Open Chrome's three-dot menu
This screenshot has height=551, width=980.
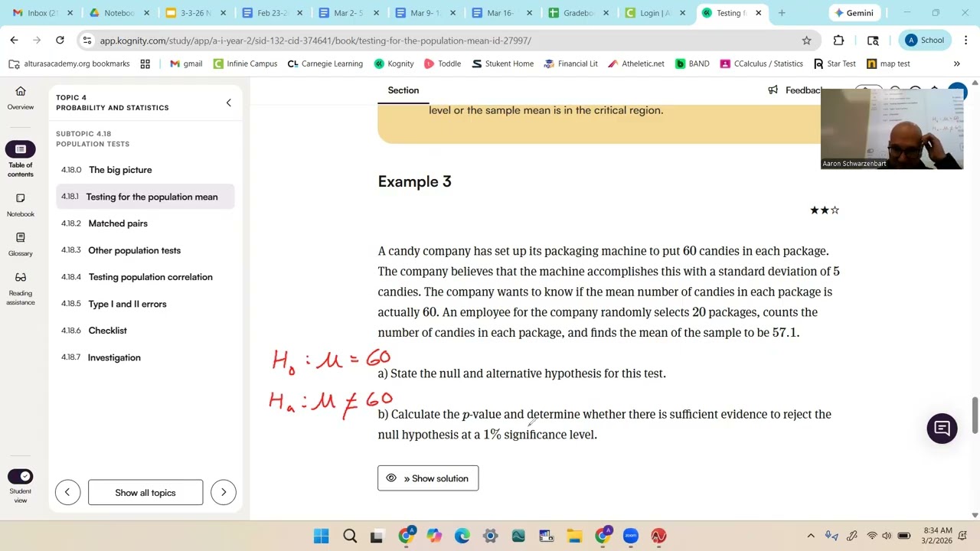click(x=966, y=41)
